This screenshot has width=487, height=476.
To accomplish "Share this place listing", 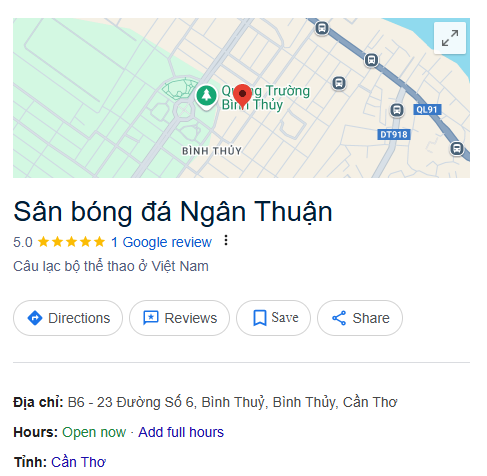I will coord(360,318).
